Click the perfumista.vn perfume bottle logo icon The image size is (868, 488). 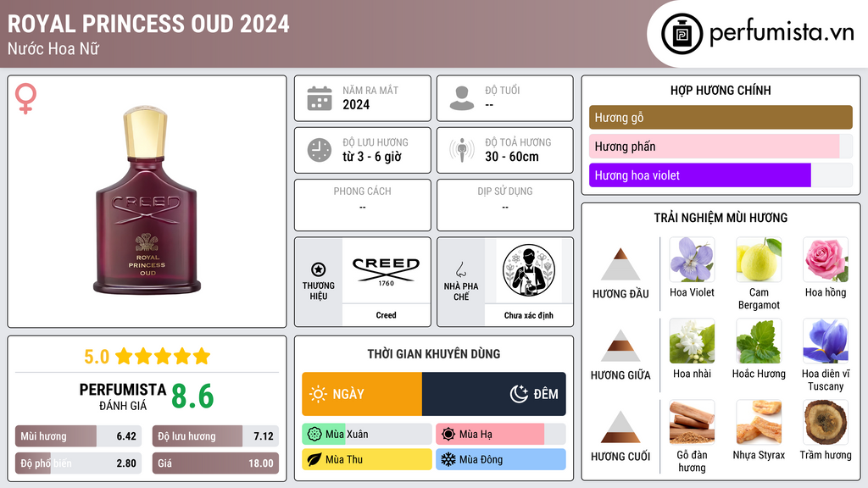click(682, 34)
